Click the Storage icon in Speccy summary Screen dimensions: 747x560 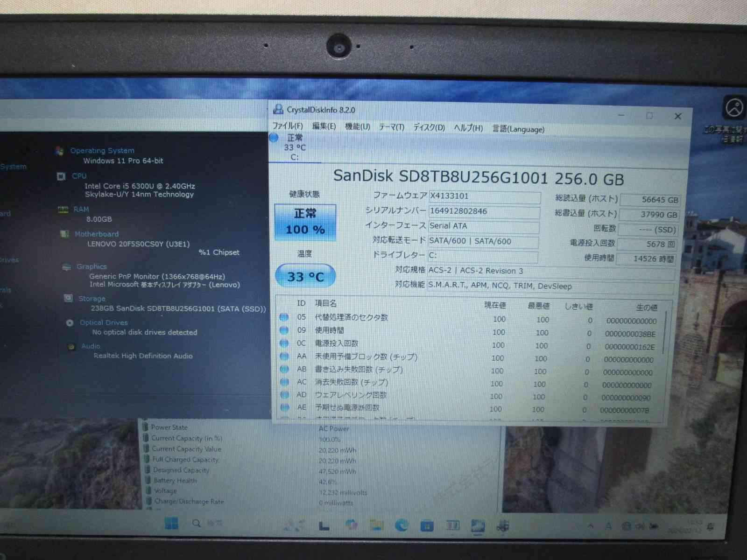(x=68, y=298)
